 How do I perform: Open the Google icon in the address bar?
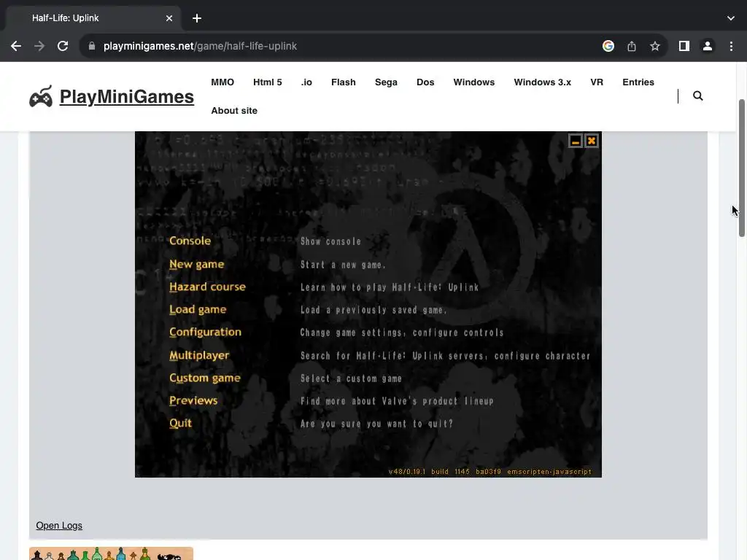608,46
